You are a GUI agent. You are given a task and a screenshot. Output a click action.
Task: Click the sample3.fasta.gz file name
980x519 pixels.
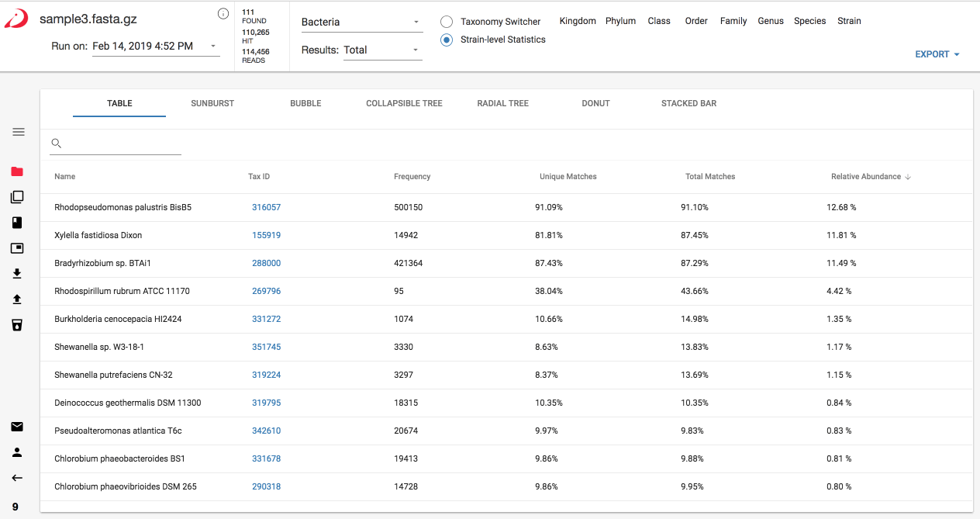click(88, 19)
